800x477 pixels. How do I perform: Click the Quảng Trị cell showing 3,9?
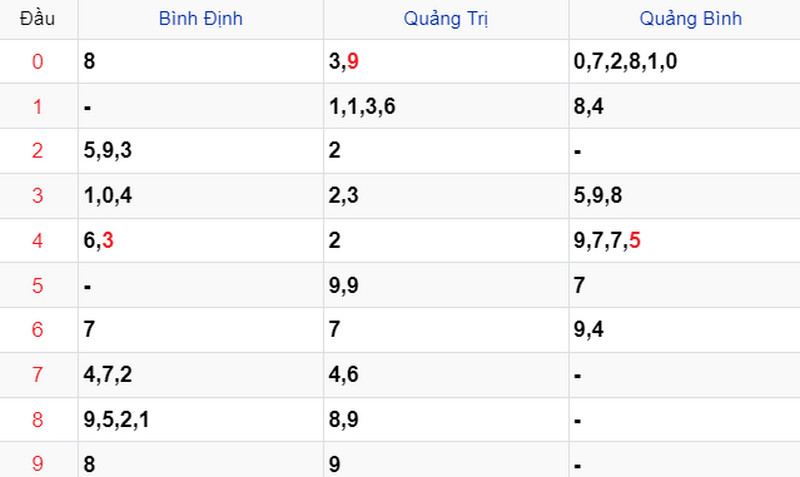point(446,62)
